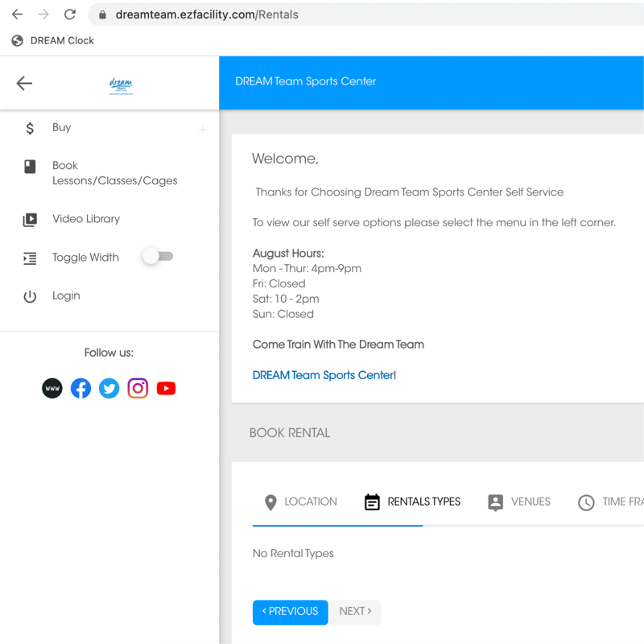Viewport: 644px width, 644px height.
Task: Click the Dream Team logo in sidebar
Action: [x=121, y=85]
